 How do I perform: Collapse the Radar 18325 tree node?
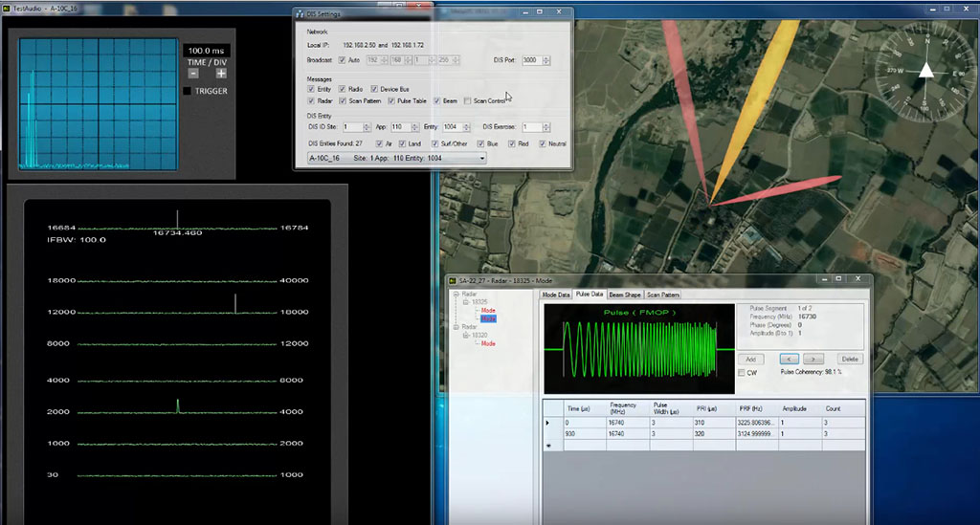tap(466, 302)
